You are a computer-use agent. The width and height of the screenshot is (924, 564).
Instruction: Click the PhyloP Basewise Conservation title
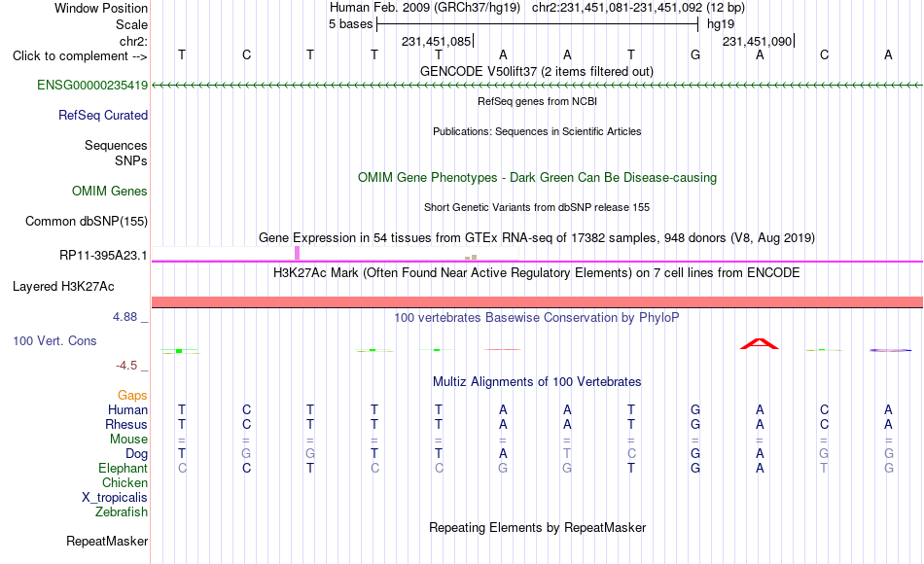(x=537, y=318)
